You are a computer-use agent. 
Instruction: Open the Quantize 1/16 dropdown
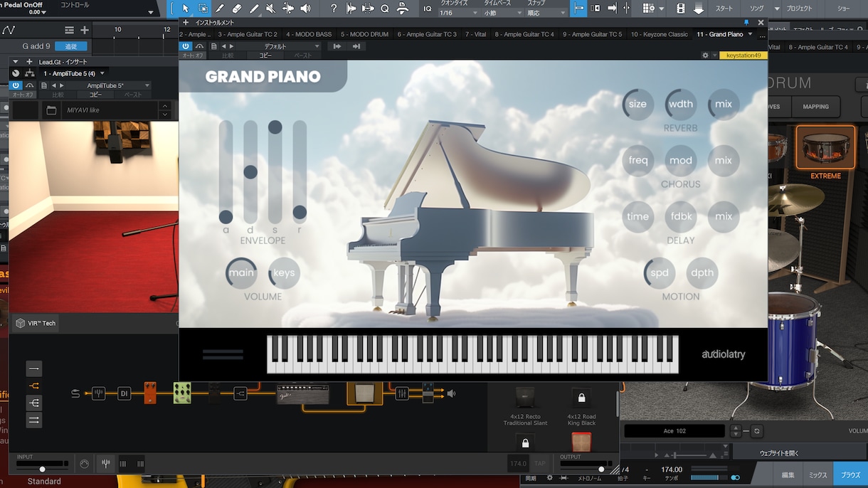coord(458,13)
